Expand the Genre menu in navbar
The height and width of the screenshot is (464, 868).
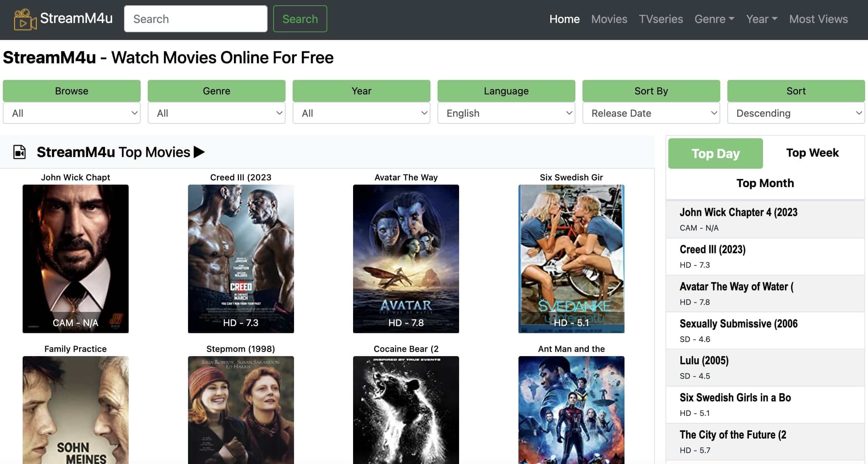coord(714,19)
